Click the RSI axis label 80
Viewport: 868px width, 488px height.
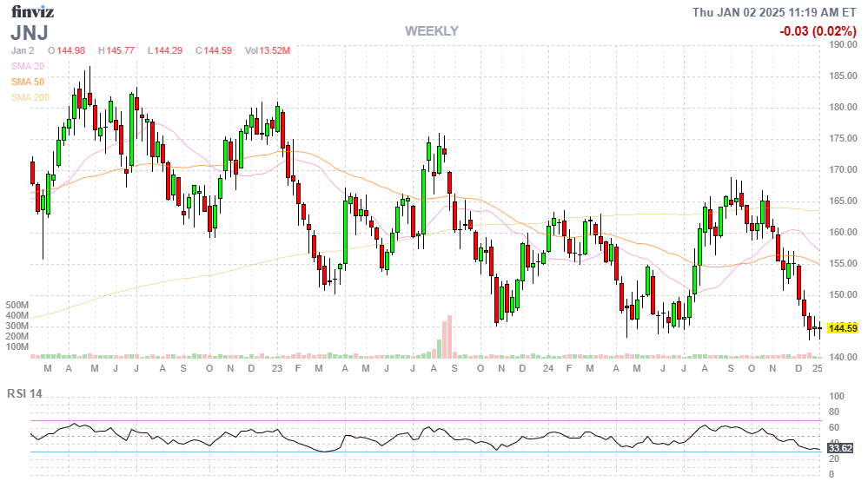tap(834, 412)
